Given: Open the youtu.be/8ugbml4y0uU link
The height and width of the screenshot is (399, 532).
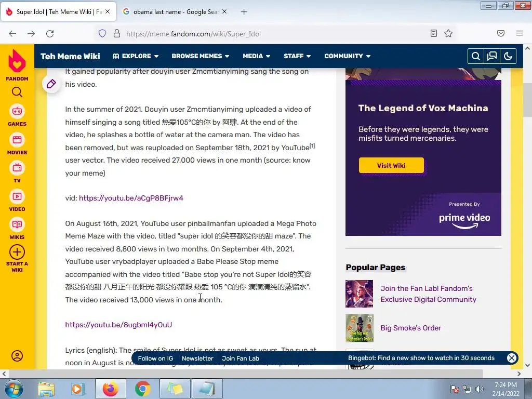Looking at the screenshot, I should [x=118, y=325].
